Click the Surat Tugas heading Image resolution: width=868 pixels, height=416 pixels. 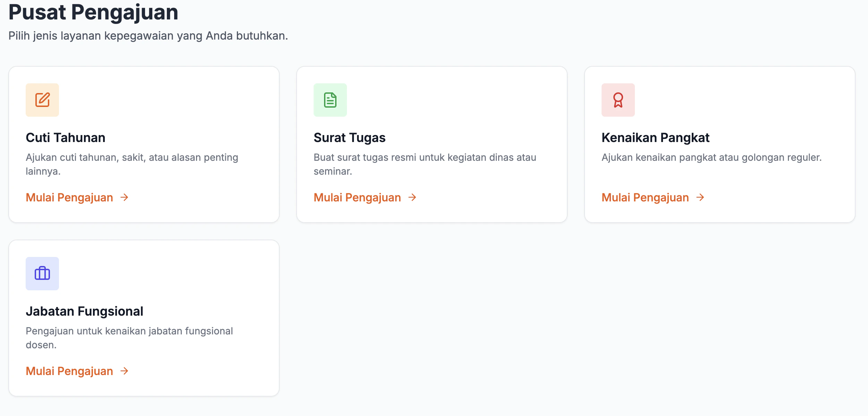click(x=349, y=138)
